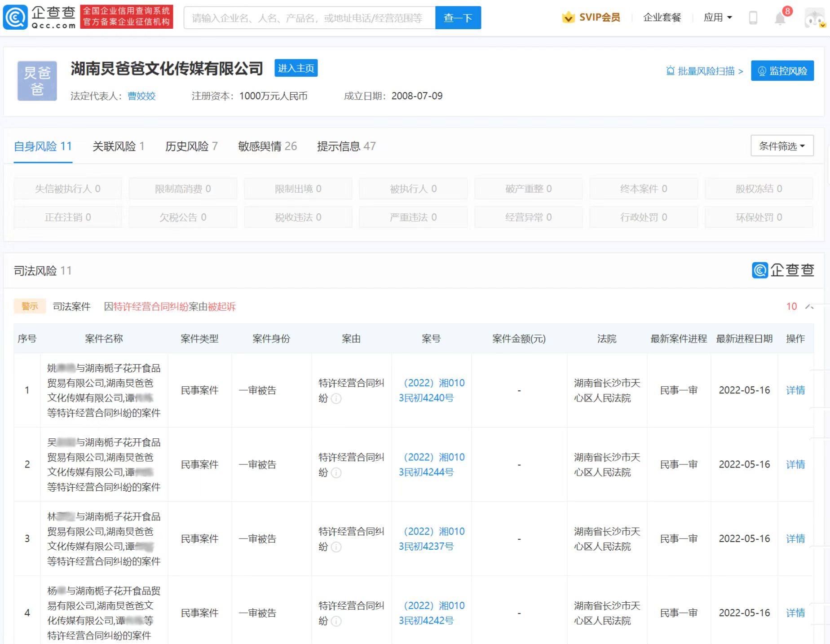Click the Qcc.com logo icon
Viewport: 830px width, 644px height.
pos(15,18)
